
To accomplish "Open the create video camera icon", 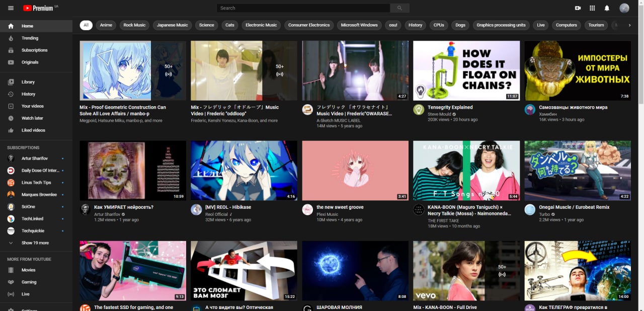I will pos(578,8).
